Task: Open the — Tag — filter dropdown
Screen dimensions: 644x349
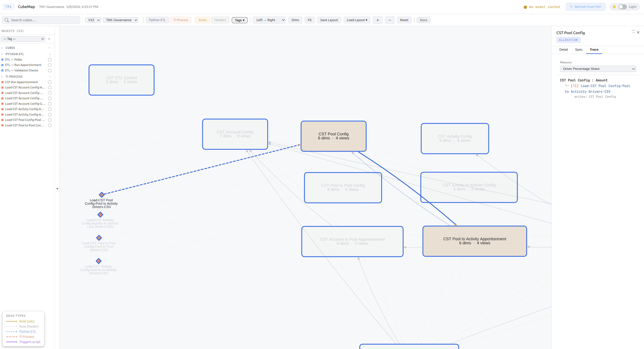Action: click(23, 39)
